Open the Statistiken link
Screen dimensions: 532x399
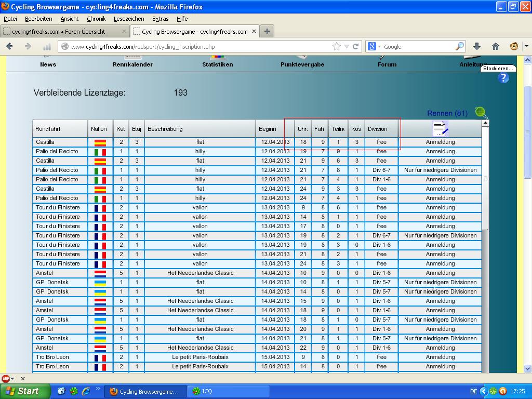point(218,64)
